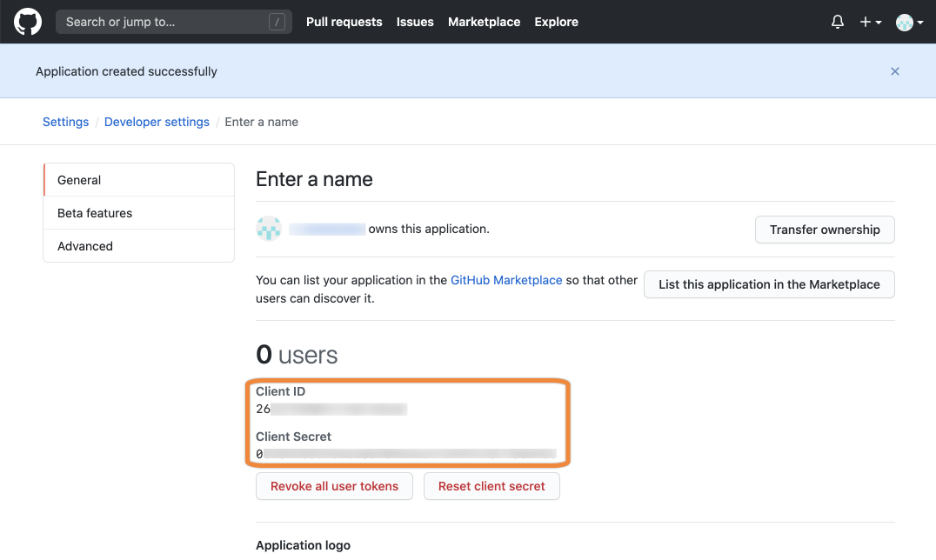Go to Issues in top navigation
The width and height of the screenshot is (936, 560).
click(415, 22)
